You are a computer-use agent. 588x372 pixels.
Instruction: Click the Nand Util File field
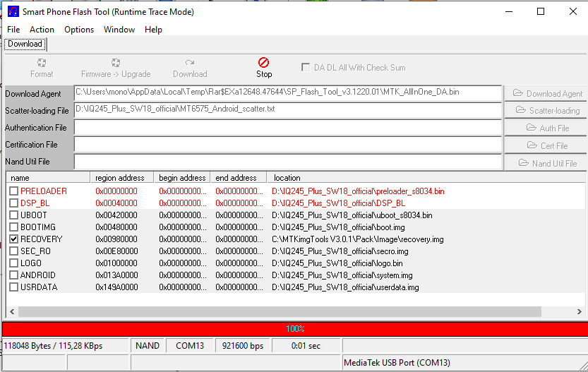click(x=287, y=162)
